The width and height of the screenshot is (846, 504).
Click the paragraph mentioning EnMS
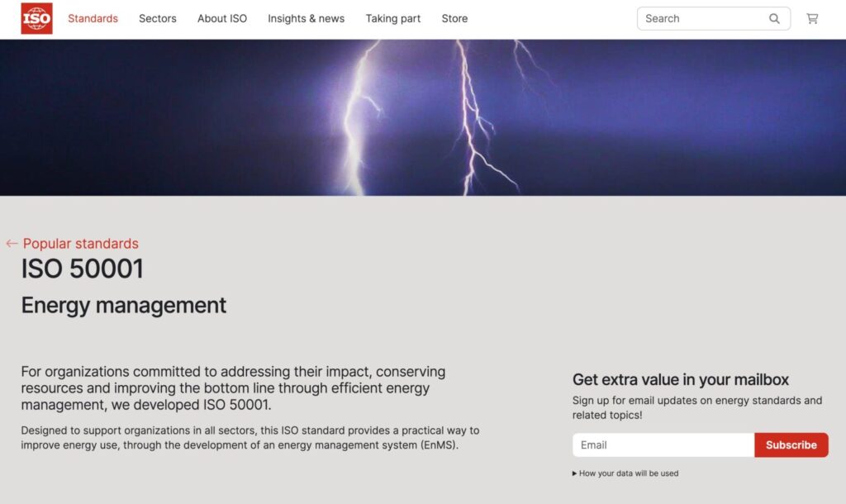[x=250, y=438]
